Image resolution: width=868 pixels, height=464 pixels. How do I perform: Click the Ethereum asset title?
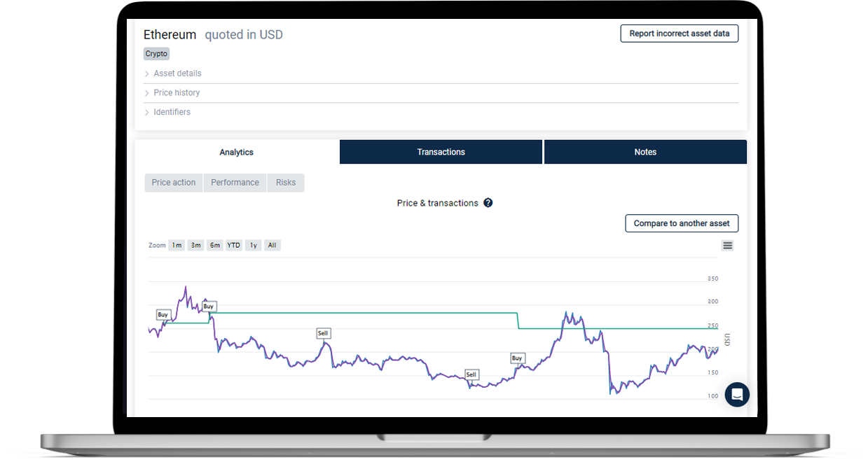click(170, 35)
